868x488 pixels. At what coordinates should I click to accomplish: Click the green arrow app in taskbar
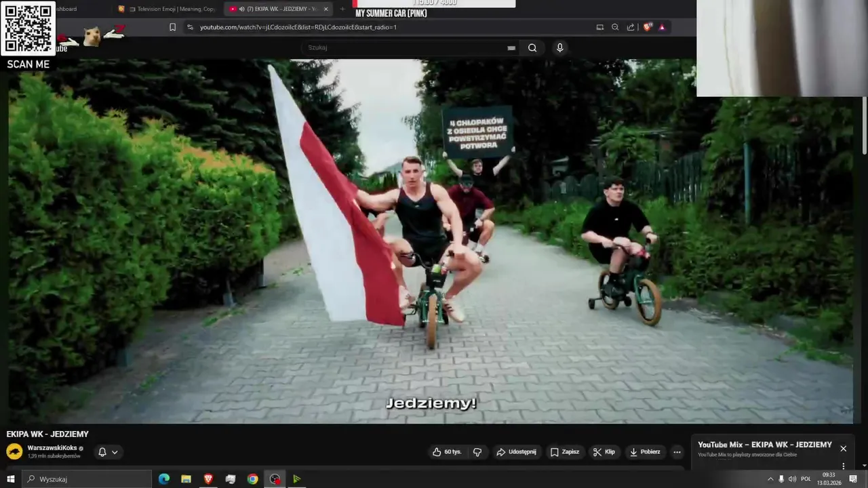pos(297,479)
